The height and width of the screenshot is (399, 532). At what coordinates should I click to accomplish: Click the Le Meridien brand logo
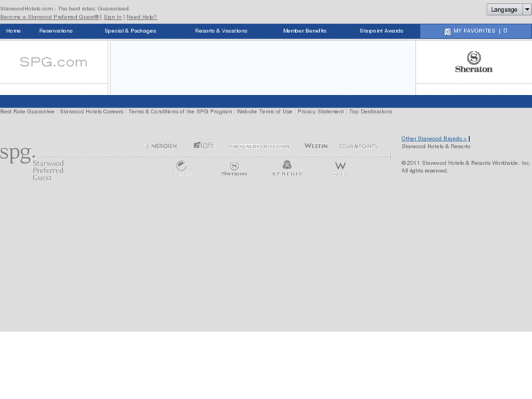[161, 146]
